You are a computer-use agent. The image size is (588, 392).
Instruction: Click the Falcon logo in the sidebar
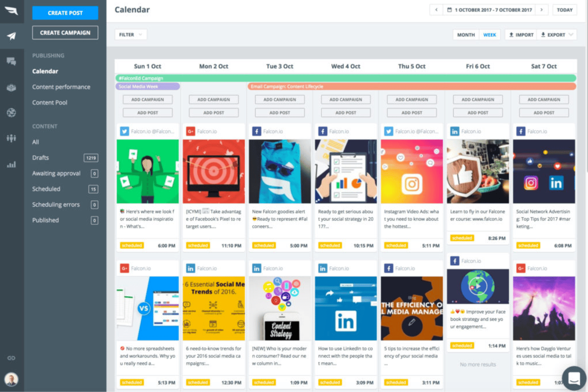(11, 11)
